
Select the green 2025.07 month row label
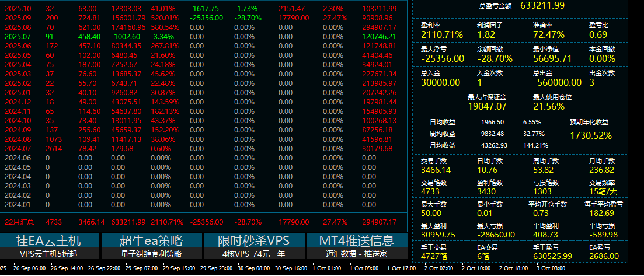(18, 37)
